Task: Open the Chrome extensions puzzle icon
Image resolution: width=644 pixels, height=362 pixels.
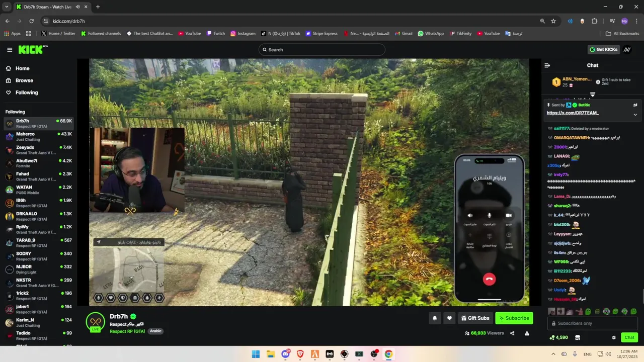Action: [x=594, y=21]
